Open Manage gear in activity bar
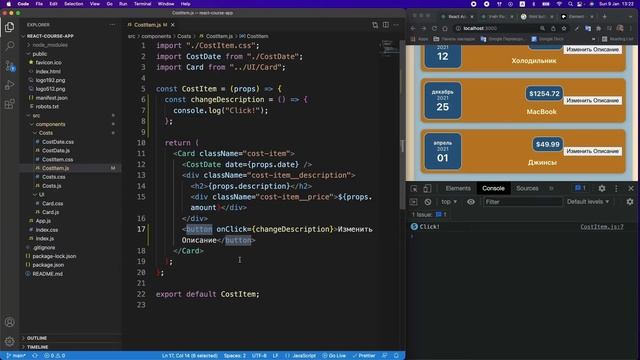The height and width of the screenshot is (360, 640). (x=9, y=341)
